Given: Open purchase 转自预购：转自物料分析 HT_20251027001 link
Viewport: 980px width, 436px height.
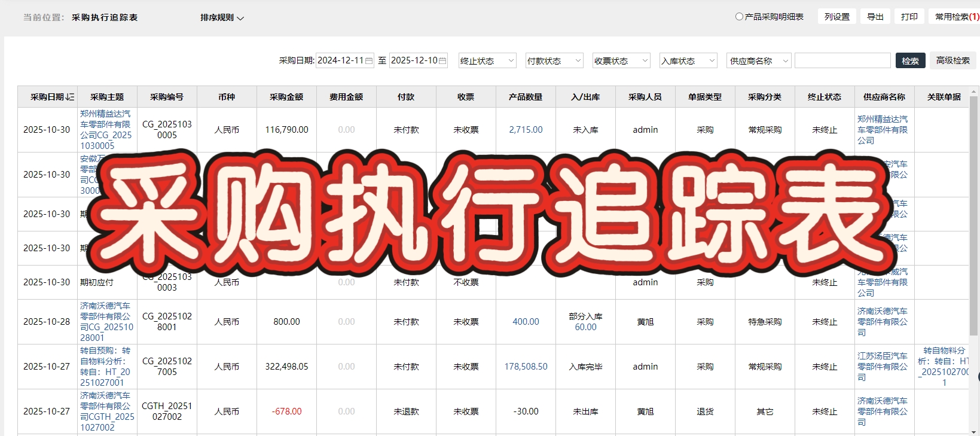Looking at the screenshot, I should (105, 367).
